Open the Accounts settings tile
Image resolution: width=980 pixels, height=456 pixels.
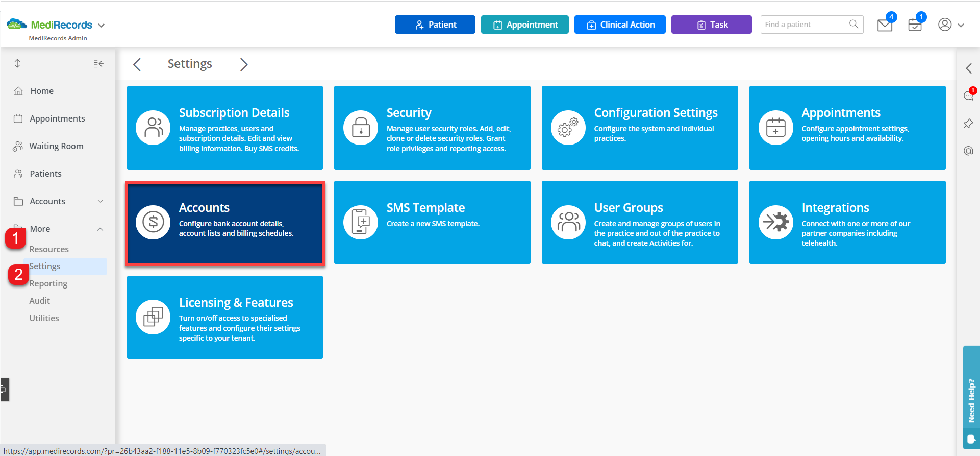pyautogui.click(x=225, y=223)
